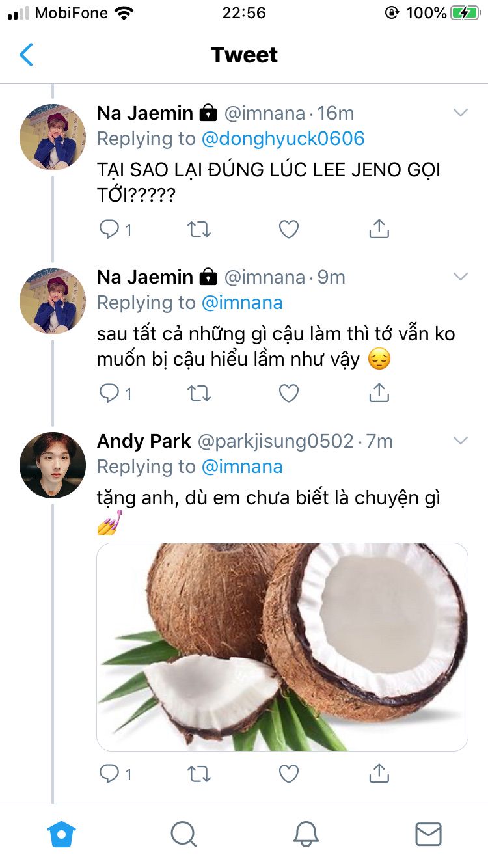Tap the back arrow in header
Screen dimensions: 488x868
(x=26, y=55)
